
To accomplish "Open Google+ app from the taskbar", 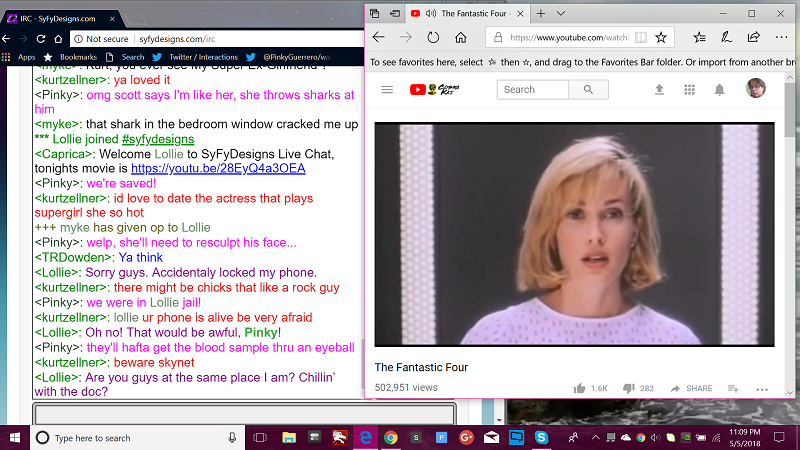I will tap(466, 438).
